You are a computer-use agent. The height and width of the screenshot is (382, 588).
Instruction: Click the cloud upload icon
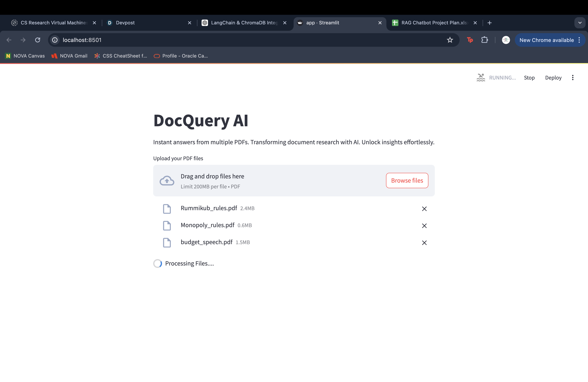pos(167,181)
